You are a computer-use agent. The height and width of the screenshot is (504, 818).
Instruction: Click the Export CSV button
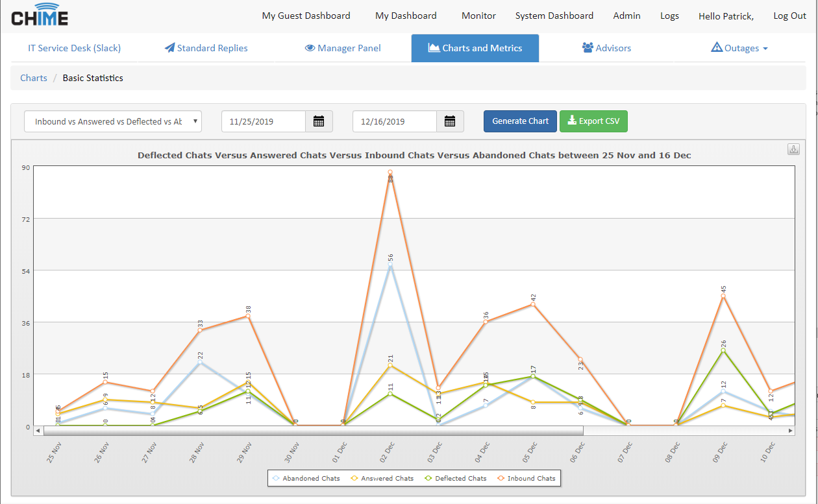(x=593, y=121)
